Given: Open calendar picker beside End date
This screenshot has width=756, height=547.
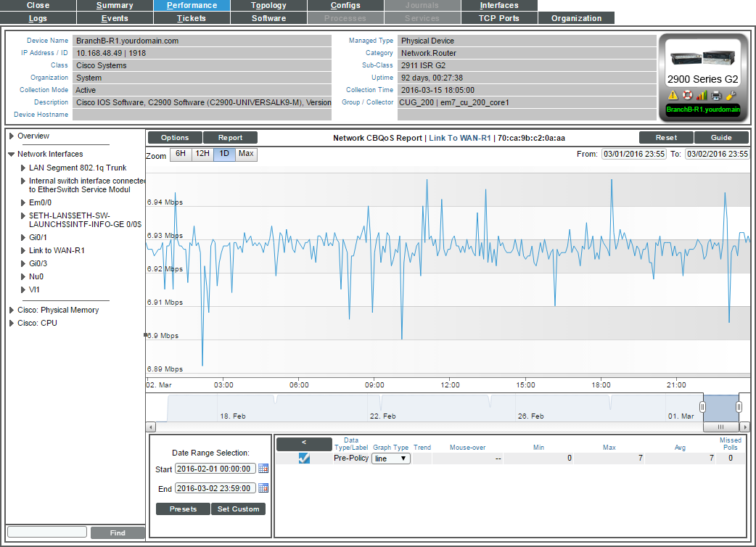Looking at the screenshot, I should coord(263,488).
